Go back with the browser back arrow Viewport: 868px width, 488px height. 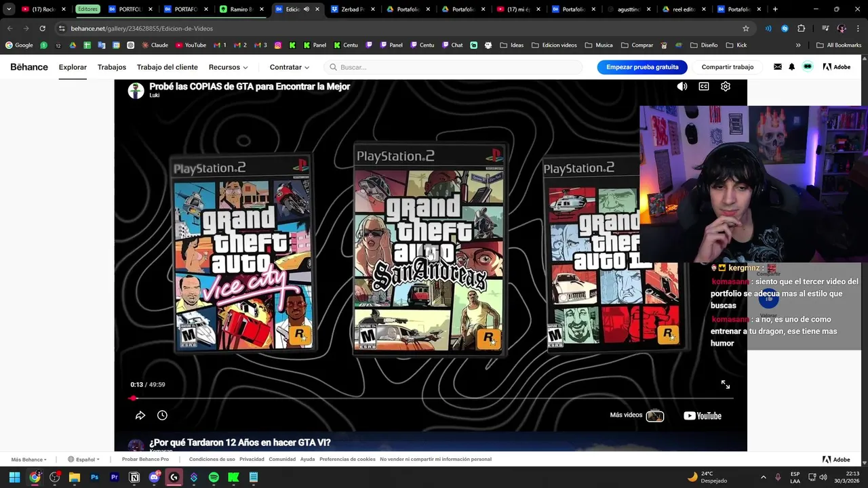coord(9,28)
